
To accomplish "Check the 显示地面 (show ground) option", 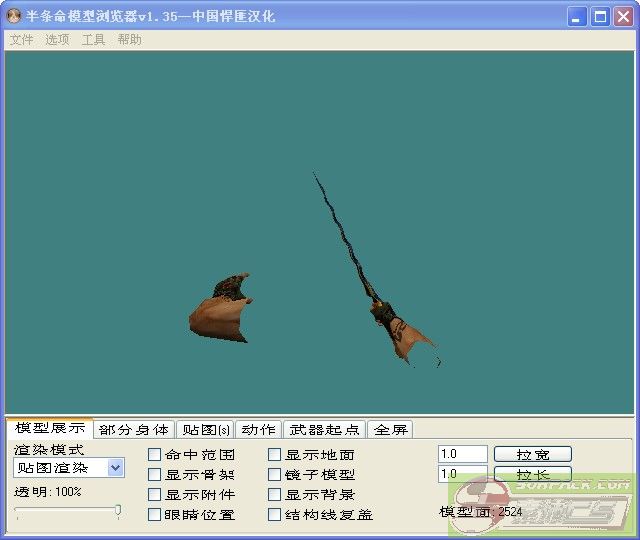I will click(275, 454).
